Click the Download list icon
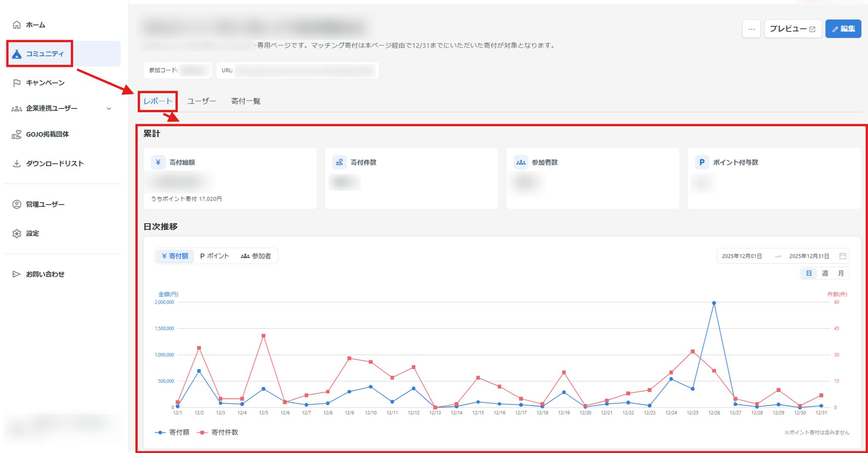868x453 pixels. tap(17, 164)
